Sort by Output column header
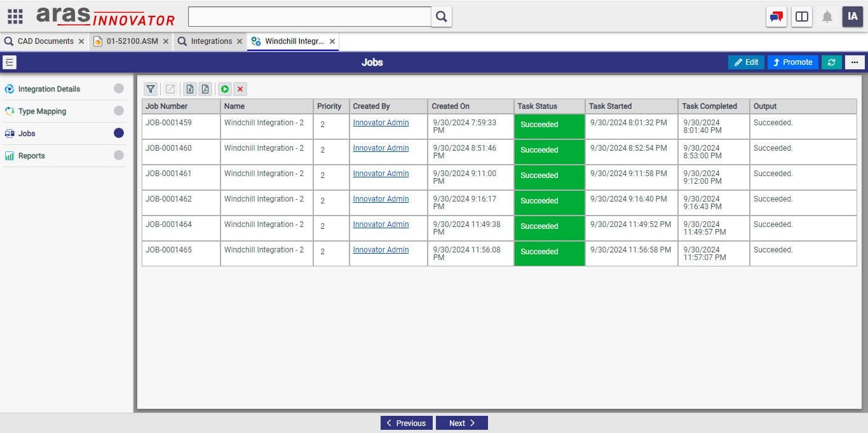This screenshot has height=433, width=868. 803,106
